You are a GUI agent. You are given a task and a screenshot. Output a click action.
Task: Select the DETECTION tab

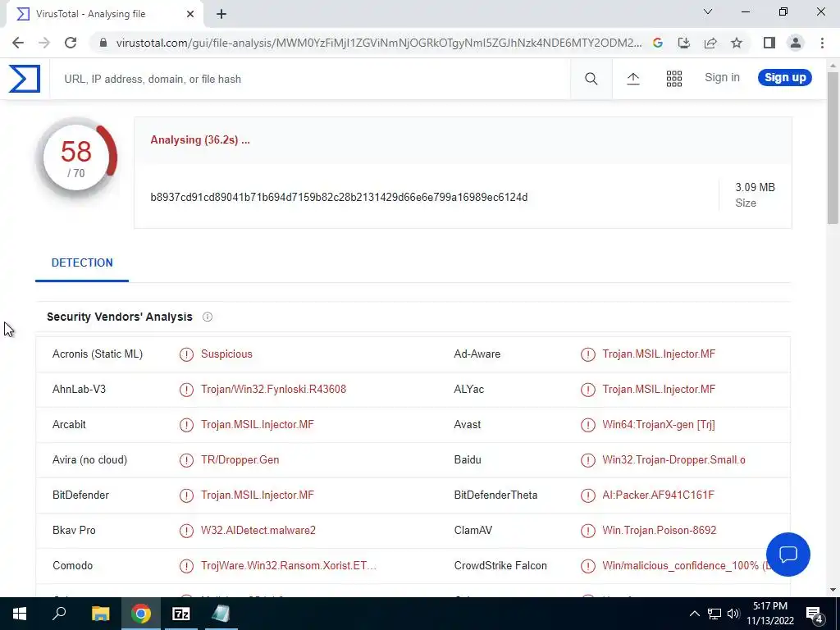coord(82,263)
